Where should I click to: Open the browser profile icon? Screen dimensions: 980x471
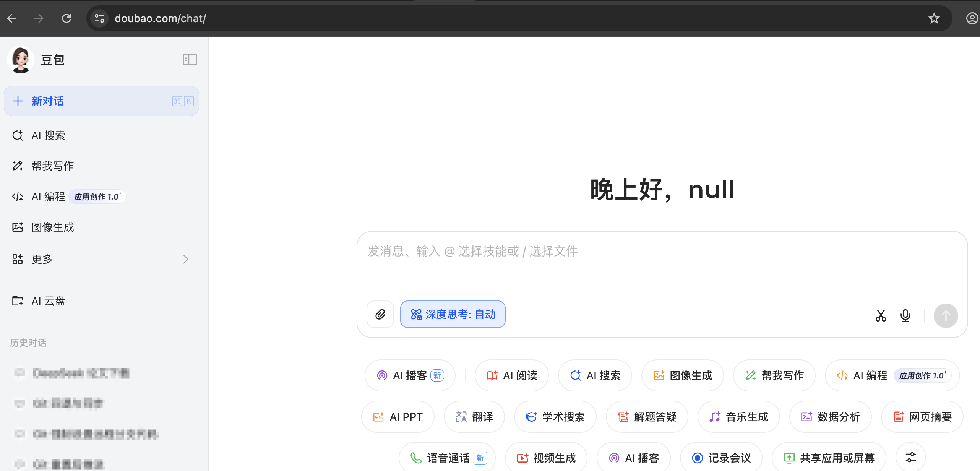click(x=972, y=18)
